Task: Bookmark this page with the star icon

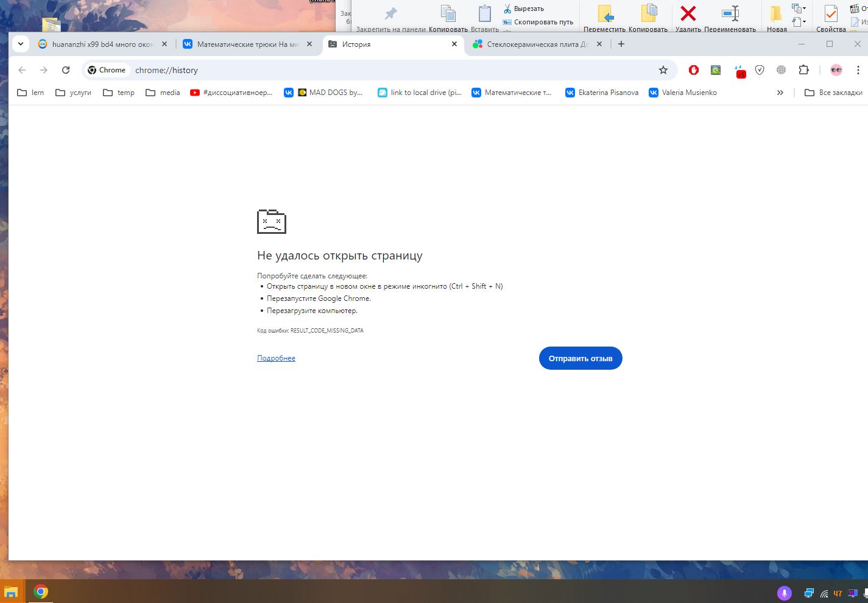Action: click(x=663, y=70)
